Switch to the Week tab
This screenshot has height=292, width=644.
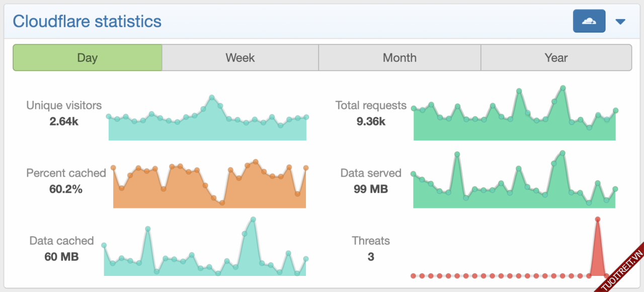240,58
